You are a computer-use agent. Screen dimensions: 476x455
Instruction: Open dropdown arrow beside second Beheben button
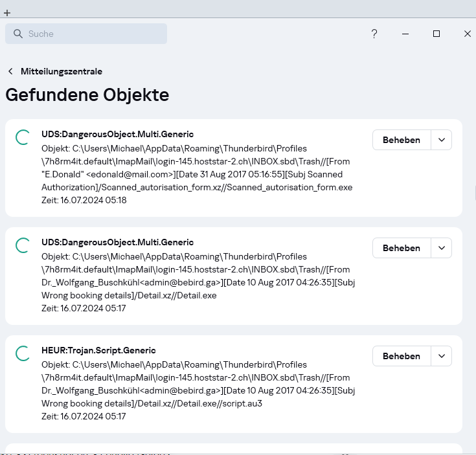pyautogui.click(x=442, y=248)
